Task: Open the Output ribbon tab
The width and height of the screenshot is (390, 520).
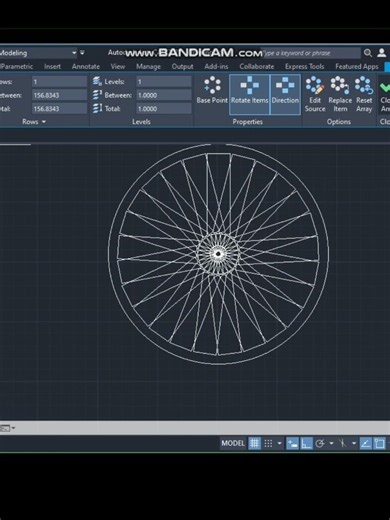Action: (182, 66)
